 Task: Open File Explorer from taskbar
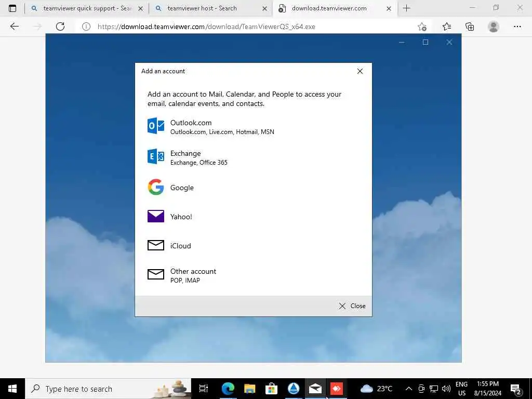click(x=250, y=389)
